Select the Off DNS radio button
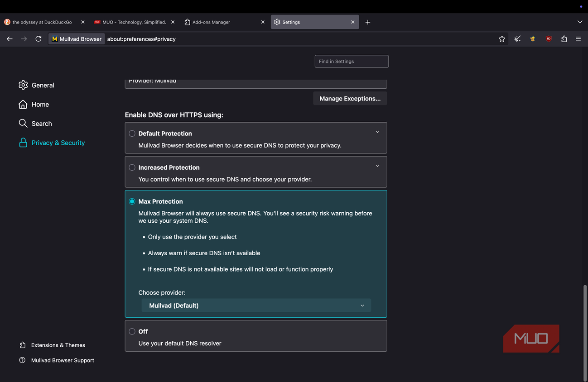 tap(132, 331)
